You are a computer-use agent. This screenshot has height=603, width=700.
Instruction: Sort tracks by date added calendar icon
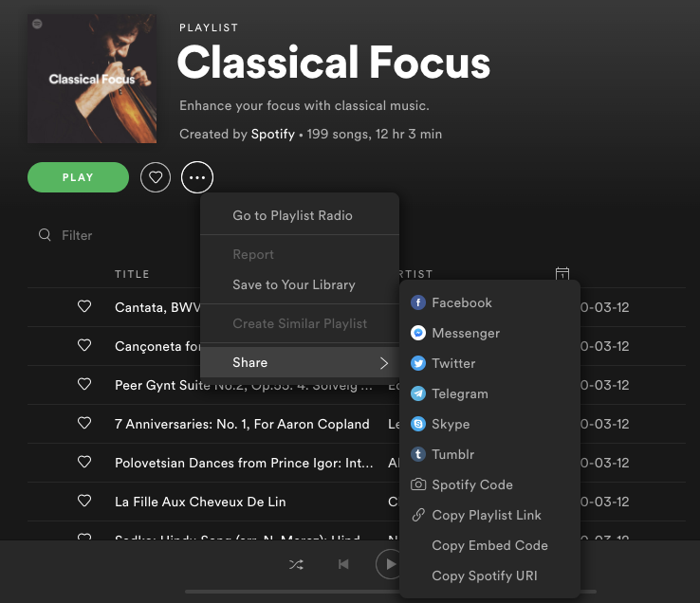tap(562, 275)
